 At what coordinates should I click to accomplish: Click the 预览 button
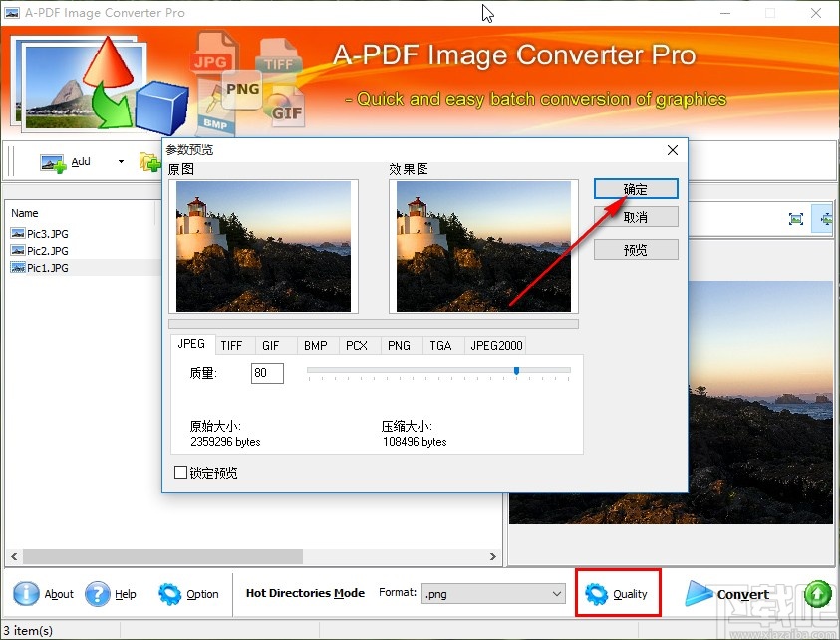(x=636, y=250)
